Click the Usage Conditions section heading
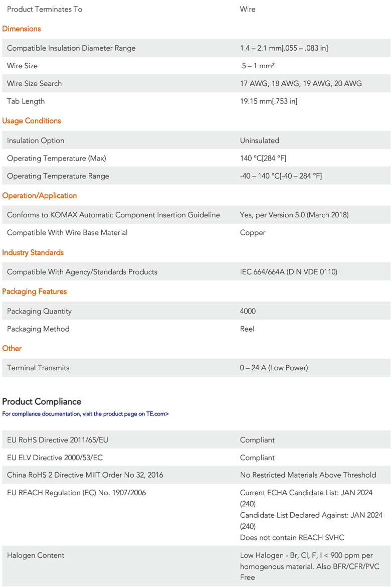 coord(32,121)
